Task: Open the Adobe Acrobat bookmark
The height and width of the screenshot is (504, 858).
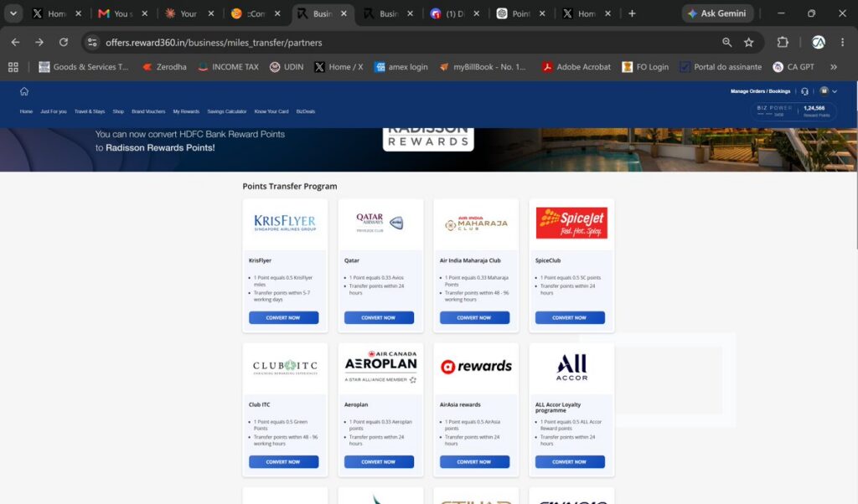Action: click(x=576, y=67)
